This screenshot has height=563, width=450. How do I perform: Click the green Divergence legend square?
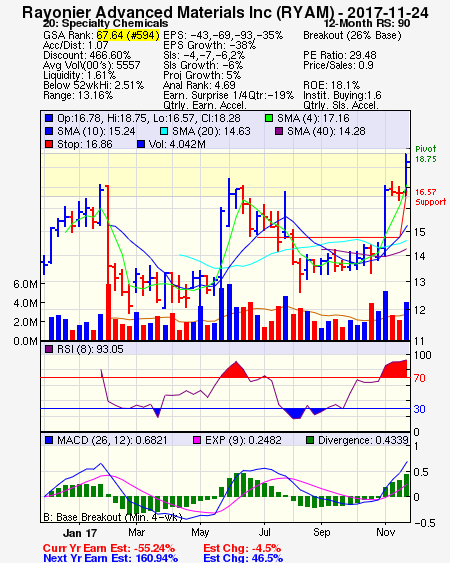pos(310,440)
